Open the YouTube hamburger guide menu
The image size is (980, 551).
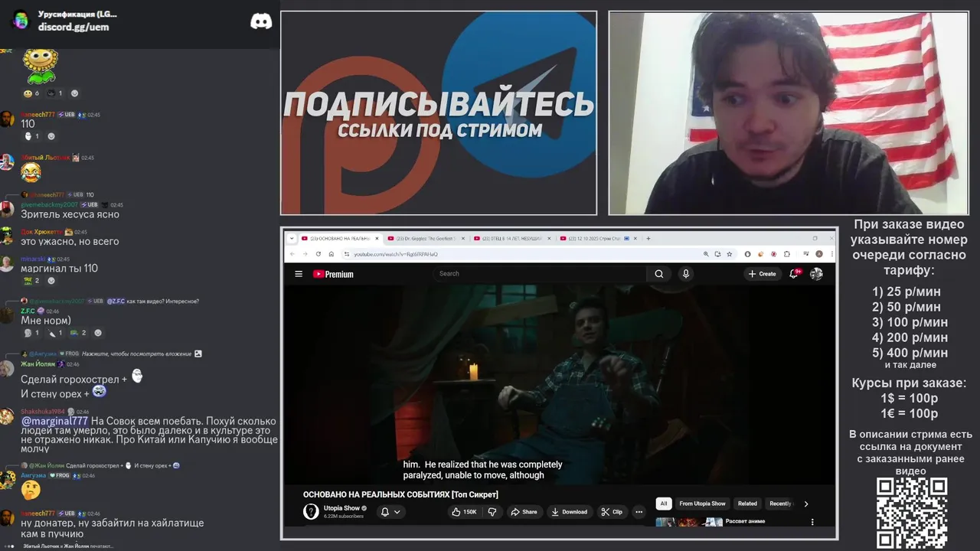[299, 274]
